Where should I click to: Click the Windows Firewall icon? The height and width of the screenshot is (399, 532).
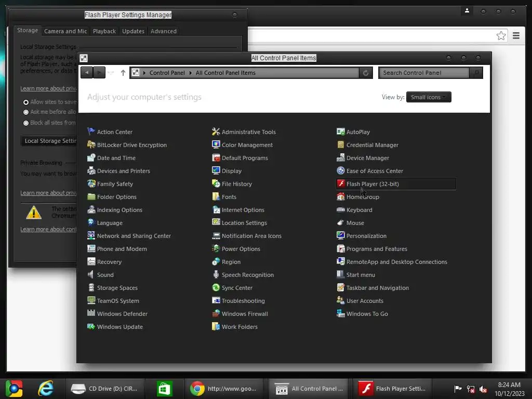coord(216,313)
